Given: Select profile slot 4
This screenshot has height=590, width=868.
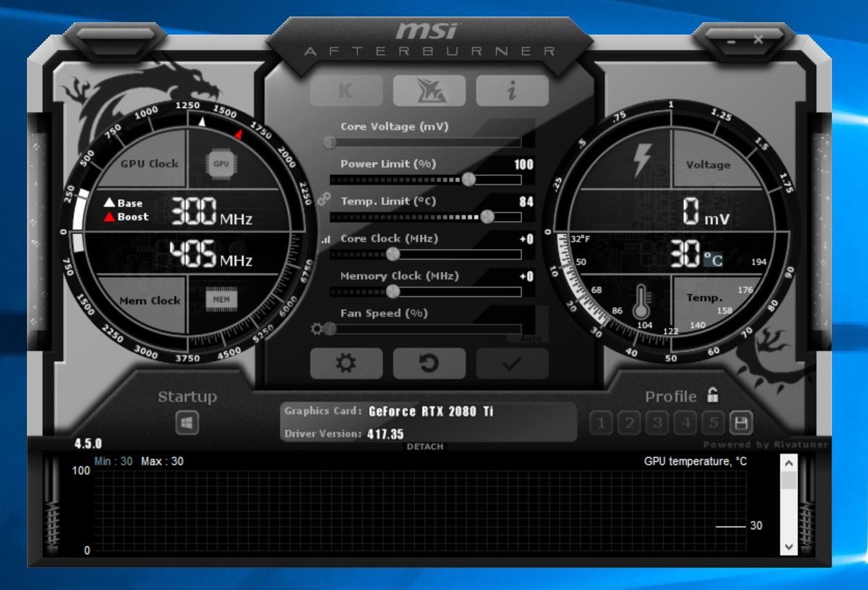Looking at the screenshot, I should 685,423.
